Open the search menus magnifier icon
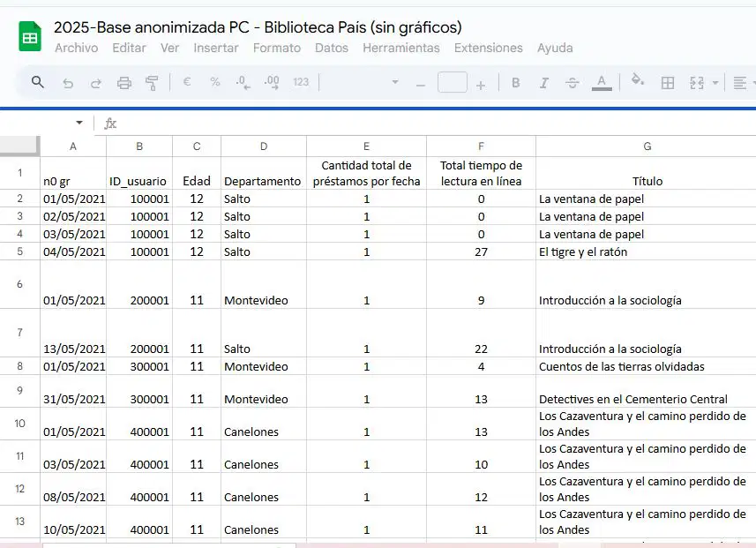The width and height of the screenshot is (756, 548). point(38,82)
